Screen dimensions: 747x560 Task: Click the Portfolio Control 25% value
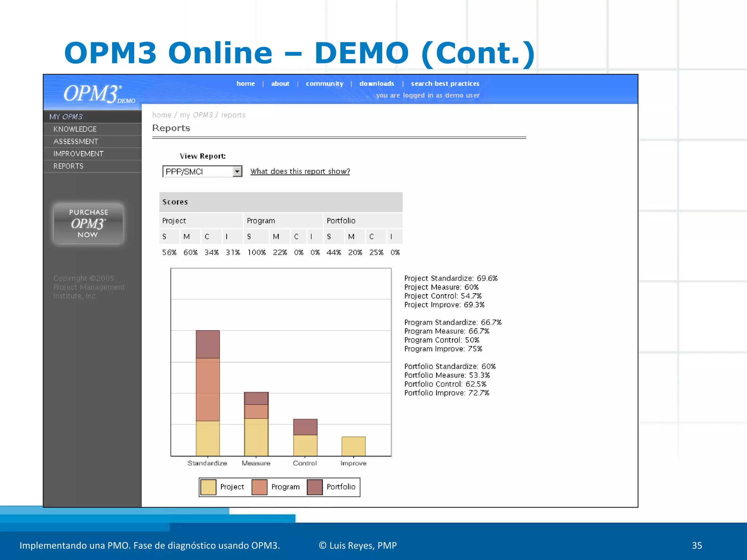click(x=376, y=252)
